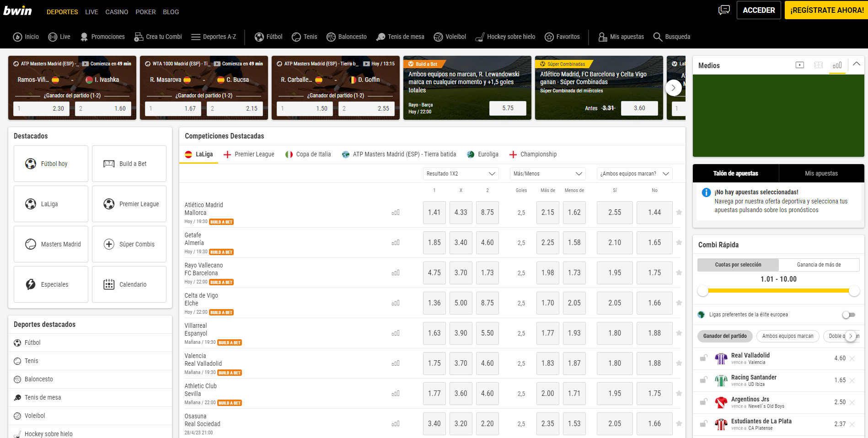This screenshot has height=438, width=868.
Task: Click the statistics icon in the Medios panel
Action: point(837,65)
